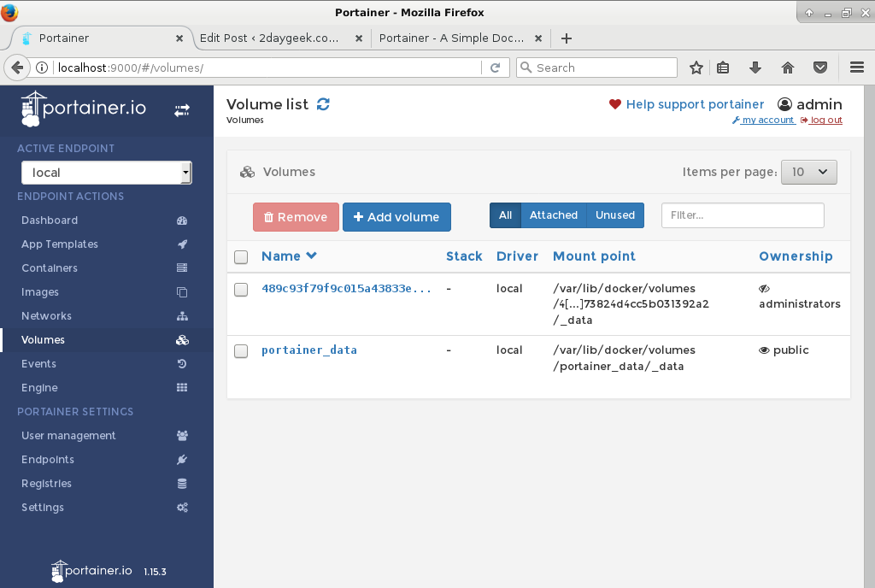Viewport: 875px width, 588px height.
Task: Click the Containers server icon in the sidebar
Action: (182, 268)
